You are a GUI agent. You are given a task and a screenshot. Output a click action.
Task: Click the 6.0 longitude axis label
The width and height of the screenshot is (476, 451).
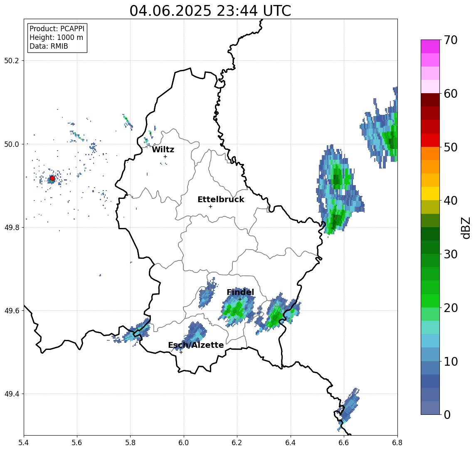184,443
